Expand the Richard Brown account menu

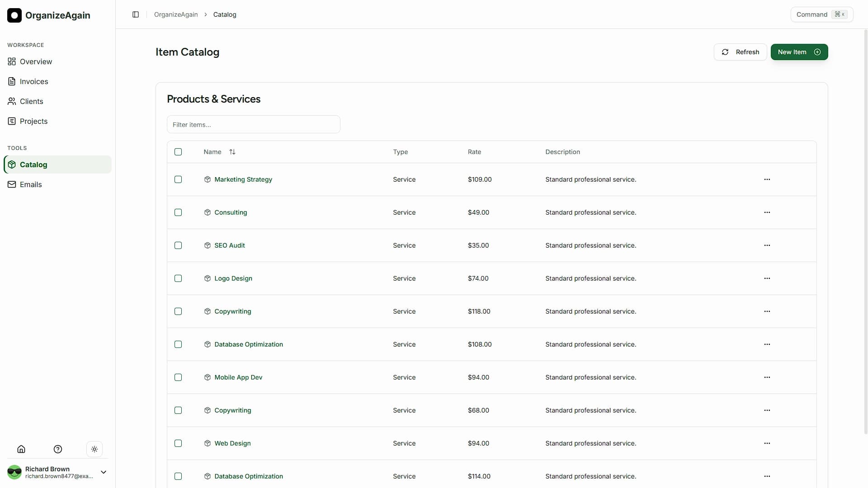pos(104,472)
